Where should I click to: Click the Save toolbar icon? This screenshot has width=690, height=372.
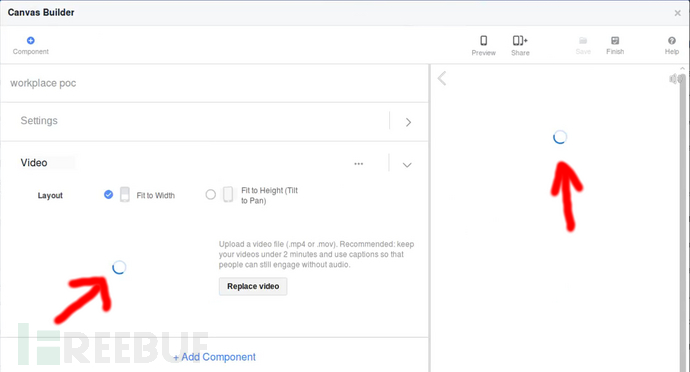pos(583,41)
